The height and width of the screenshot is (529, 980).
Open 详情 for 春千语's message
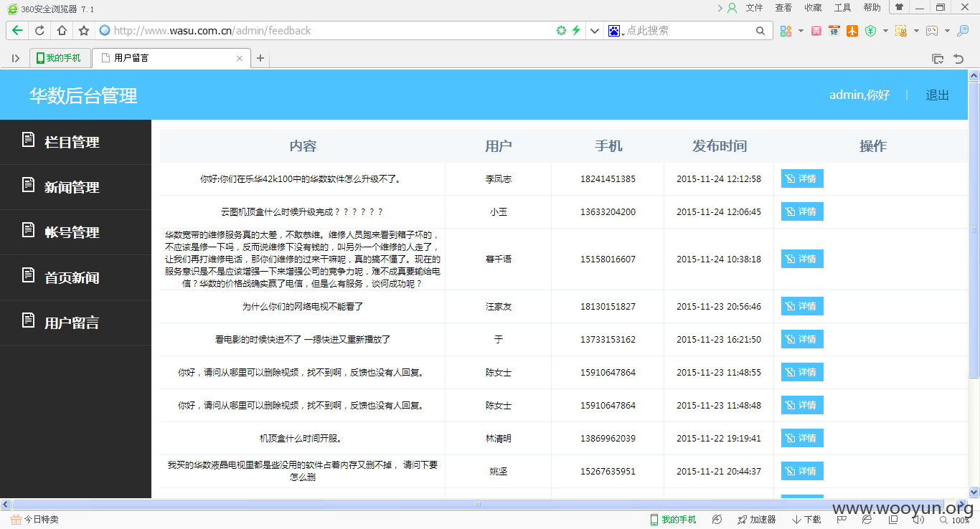[x=802, y=259]
